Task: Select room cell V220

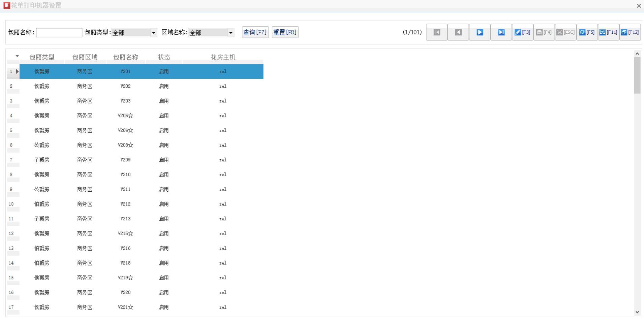Action: tap(125, 293)
